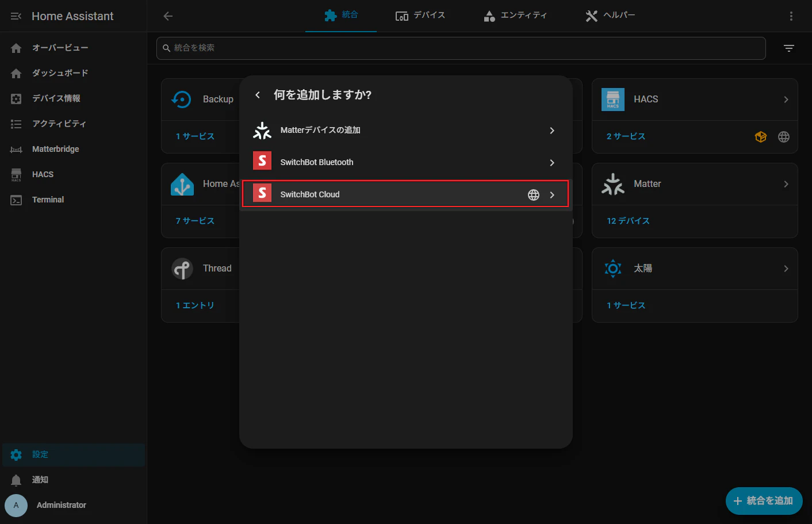Click the 太陽 sun icon

613,269
